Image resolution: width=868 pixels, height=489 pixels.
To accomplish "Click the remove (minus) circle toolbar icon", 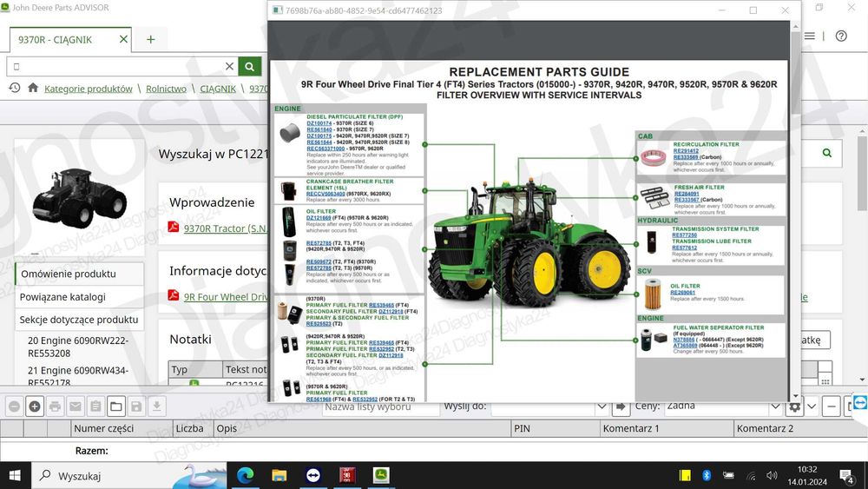I will (x=15, y=406).
